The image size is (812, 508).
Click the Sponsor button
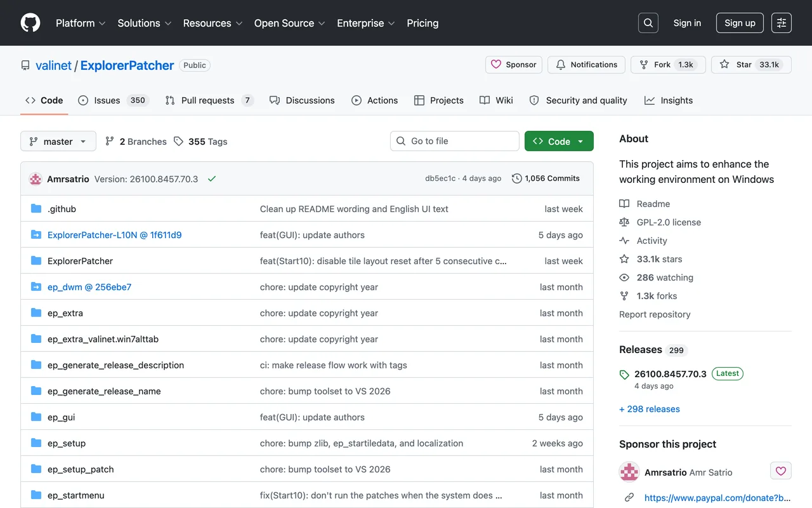(514, 65)
